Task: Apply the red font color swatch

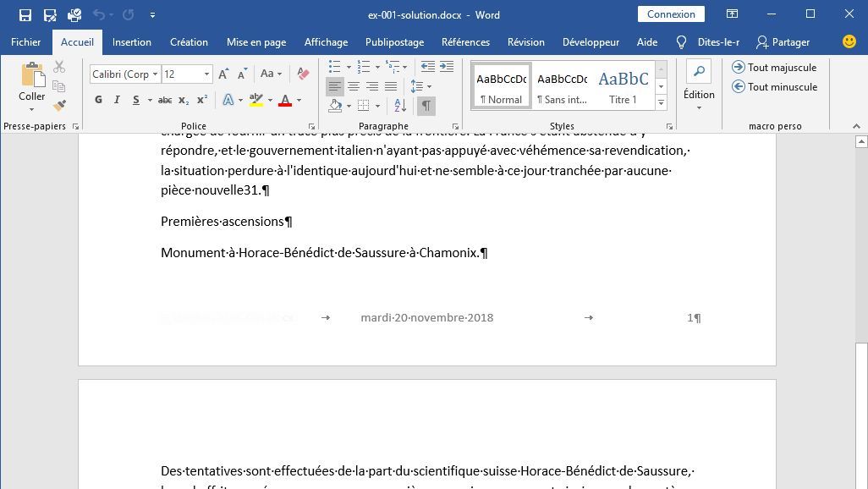Action: click(x=285, y=100)
